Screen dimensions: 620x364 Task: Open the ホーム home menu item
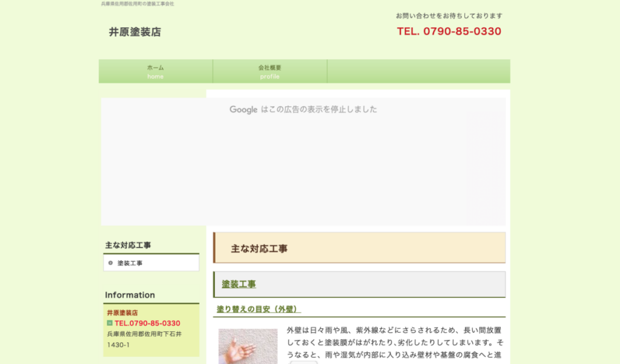(156, 71)
